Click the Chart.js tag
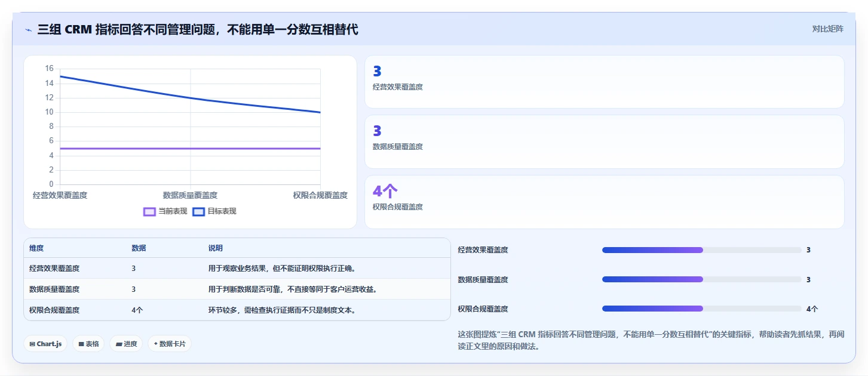The height and width of the screenshot is (376, 868). coord(45,344)
